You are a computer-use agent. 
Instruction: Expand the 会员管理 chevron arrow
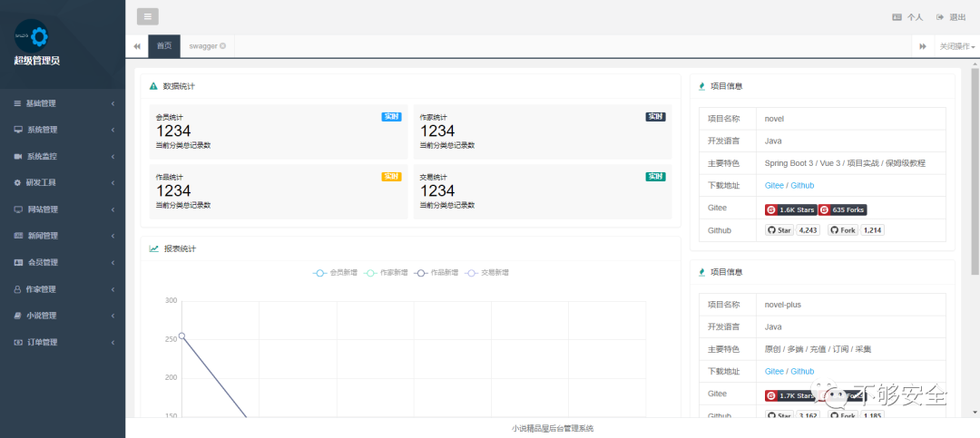(113, 262)
